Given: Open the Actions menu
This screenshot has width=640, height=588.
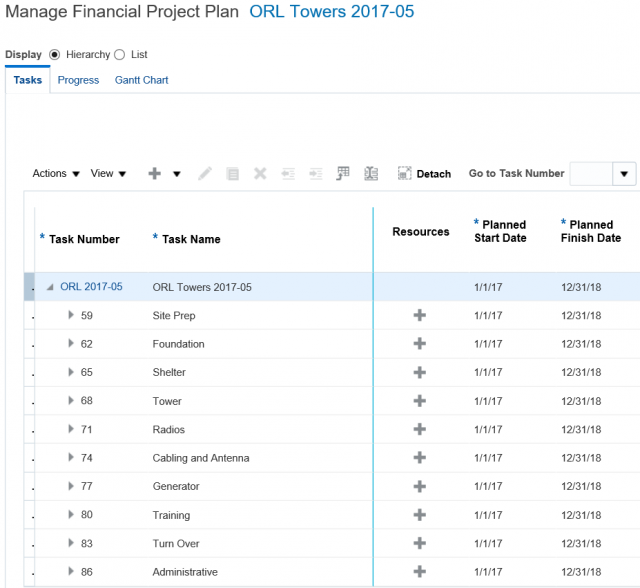Looking at the screenshot, I should click(56, 174).
